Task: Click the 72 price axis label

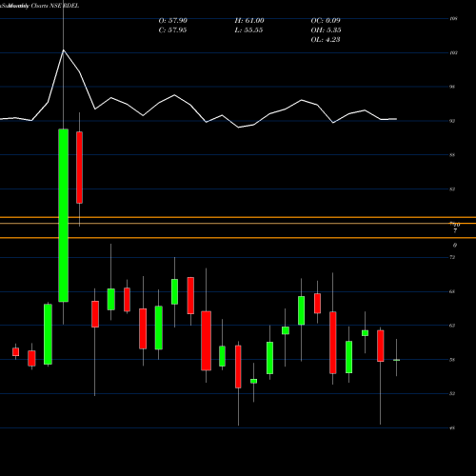Action: point(452,257)
